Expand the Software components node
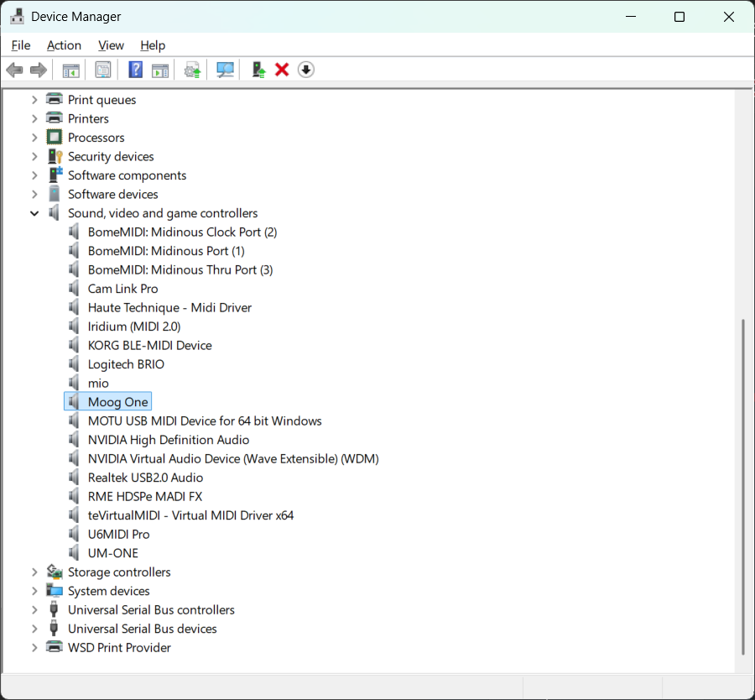The image size is (755, 700). pos(34,175)
